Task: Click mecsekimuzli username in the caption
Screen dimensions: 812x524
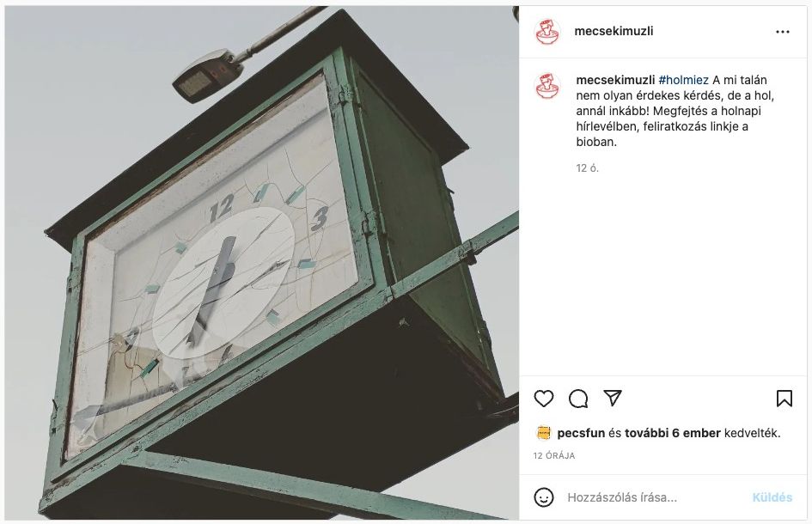Action: click(615, 80)
